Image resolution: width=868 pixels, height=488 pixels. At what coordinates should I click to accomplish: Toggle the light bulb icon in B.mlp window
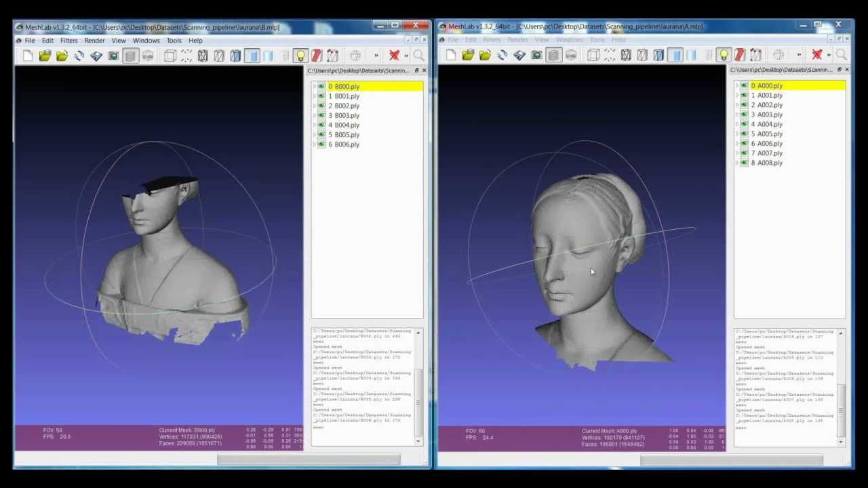[300, 56]
